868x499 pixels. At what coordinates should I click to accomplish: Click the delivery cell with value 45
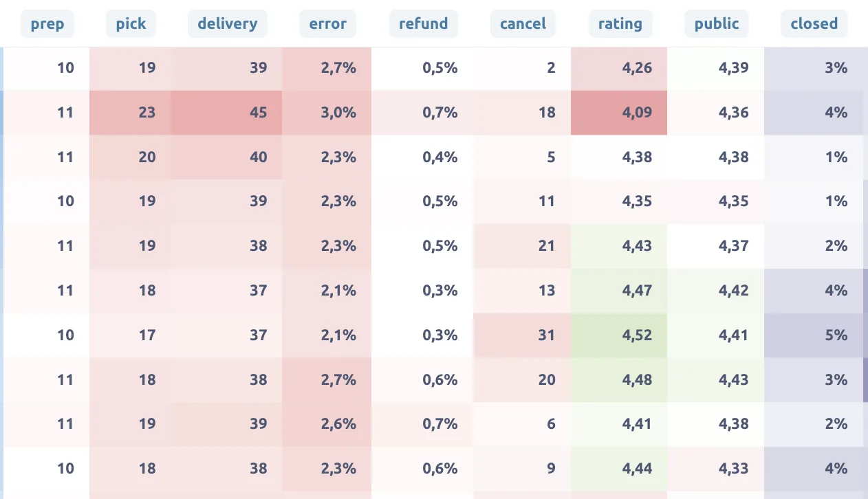[x=226, y=112]
